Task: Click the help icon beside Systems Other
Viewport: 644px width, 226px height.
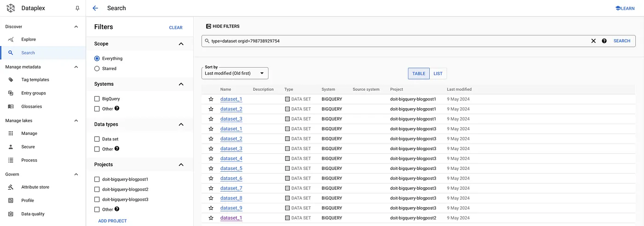Action: (117, 109)
